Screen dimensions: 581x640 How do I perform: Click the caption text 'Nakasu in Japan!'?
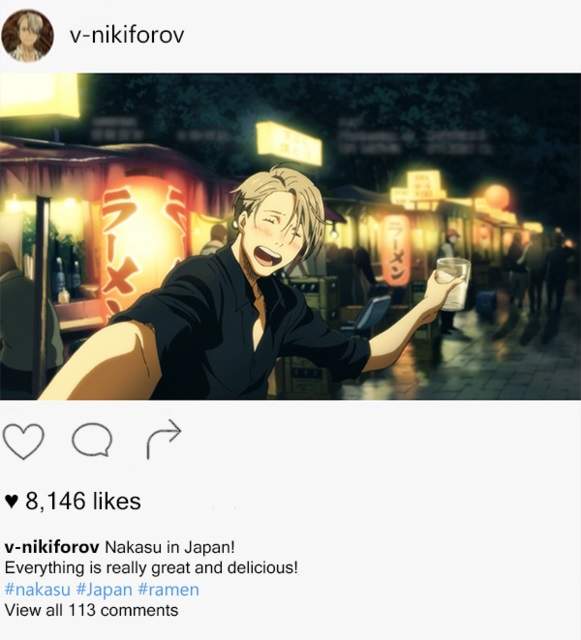pos(170,547)
